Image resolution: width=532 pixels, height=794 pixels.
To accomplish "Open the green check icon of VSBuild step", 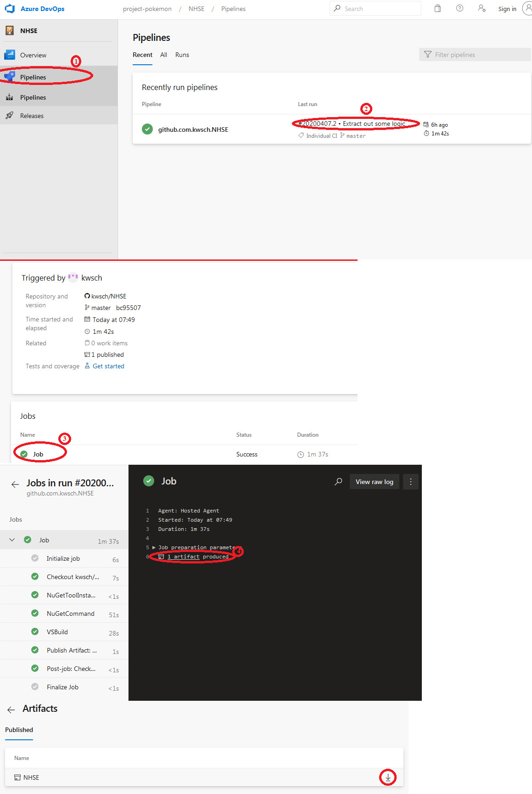I will click(x=35, y=631).
